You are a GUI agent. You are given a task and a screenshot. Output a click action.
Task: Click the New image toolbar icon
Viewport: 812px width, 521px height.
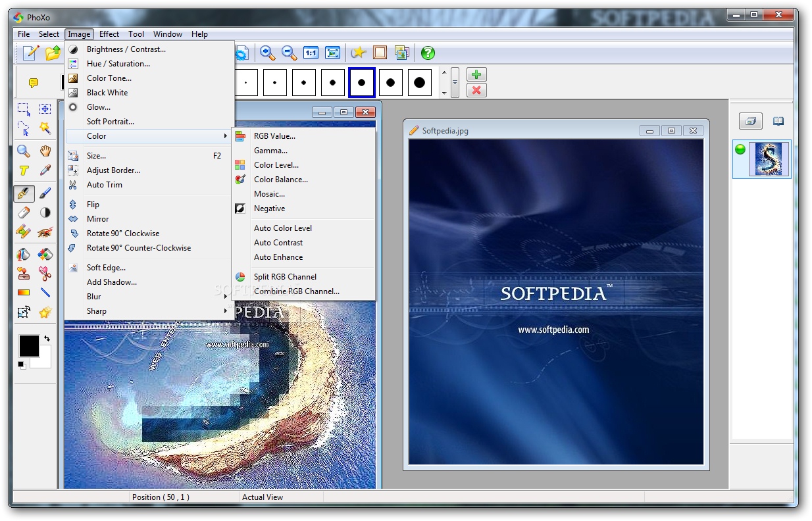(31, 53)
